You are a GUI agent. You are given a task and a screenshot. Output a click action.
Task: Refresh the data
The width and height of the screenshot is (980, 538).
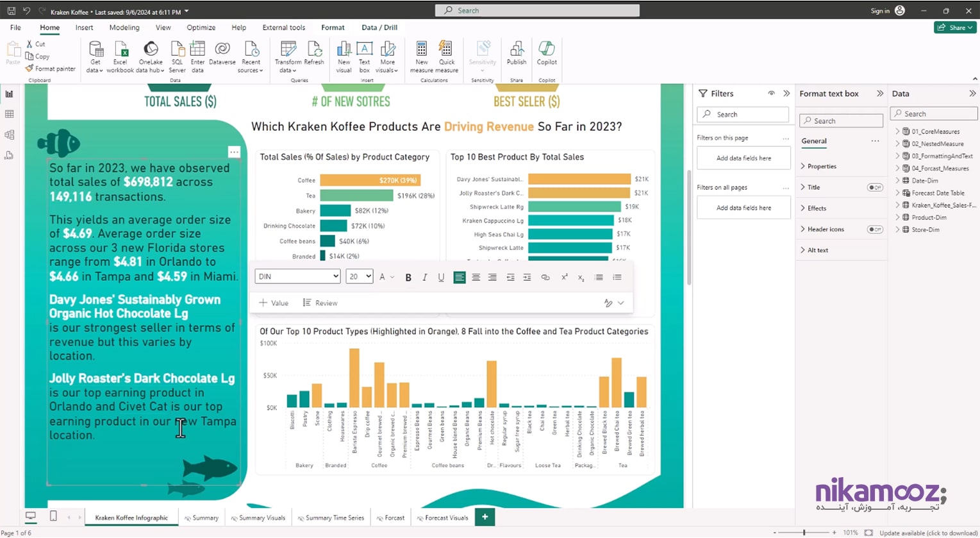(x=314, y=54)
